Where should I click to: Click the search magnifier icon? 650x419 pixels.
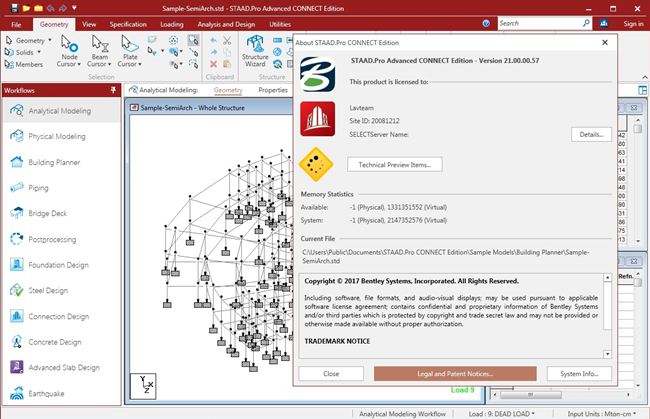coord(586,23)
